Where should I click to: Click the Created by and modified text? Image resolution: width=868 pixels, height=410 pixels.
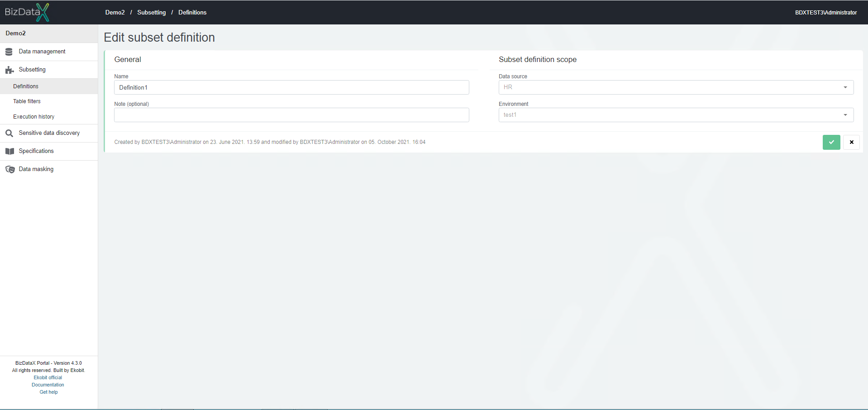[270, 142]
